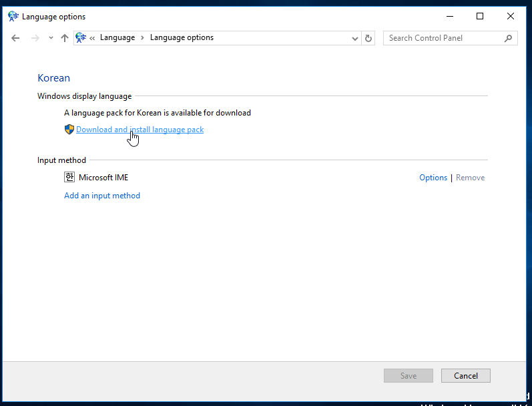Viewport: 532px width, 406px height.
Task: Open the recent locations chevron
Action: (51, 38)
